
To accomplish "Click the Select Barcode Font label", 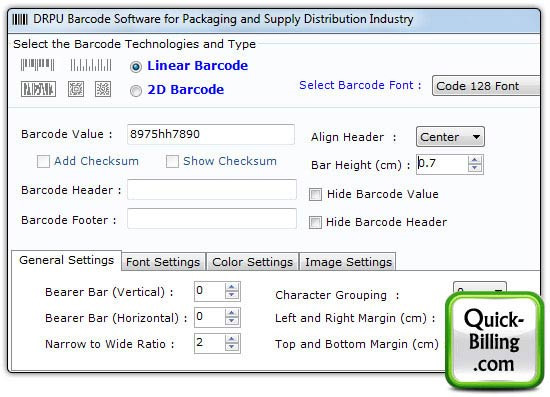I will 360,85.
